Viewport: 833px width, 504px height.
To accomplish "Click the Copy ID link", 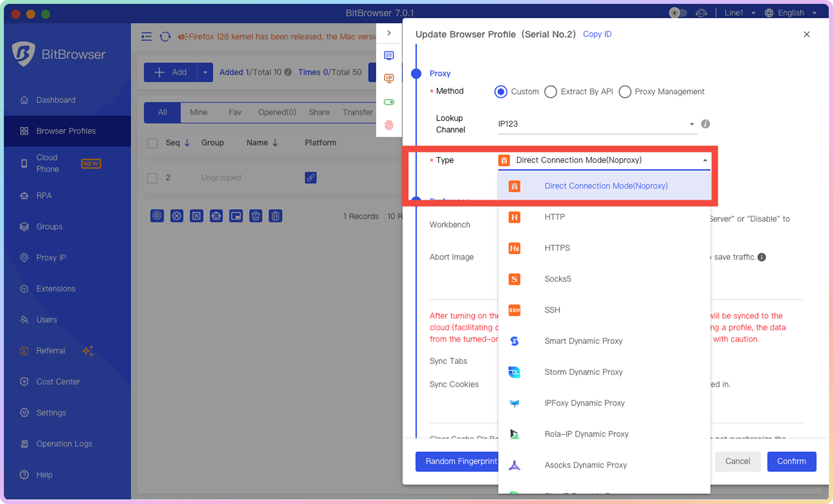I will (x=597, y=34).
